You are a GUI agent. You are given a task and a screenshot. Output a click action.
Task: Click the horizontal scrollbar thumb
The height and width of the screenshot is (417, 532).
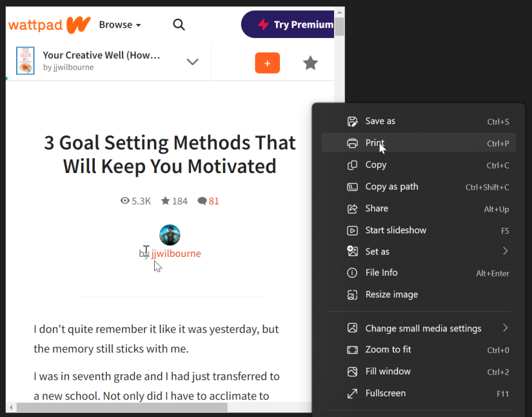[x=122, y=407]
